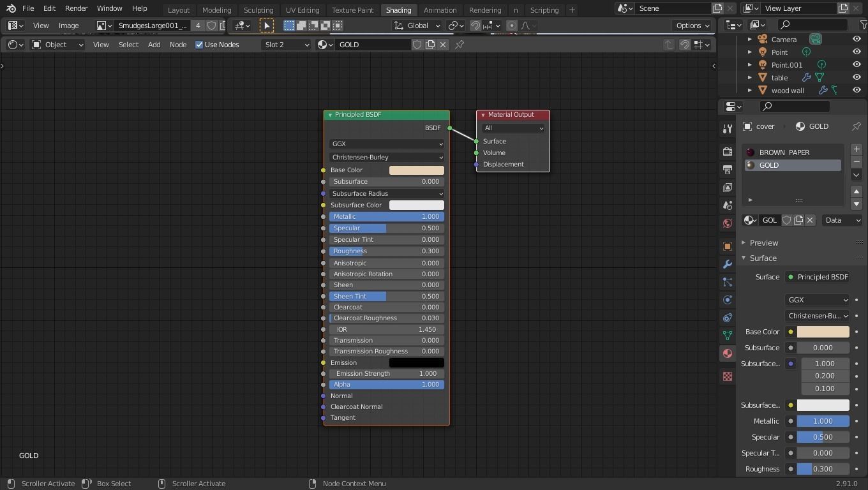Switch to the Animation workspace tab

(x=440, y=10)
